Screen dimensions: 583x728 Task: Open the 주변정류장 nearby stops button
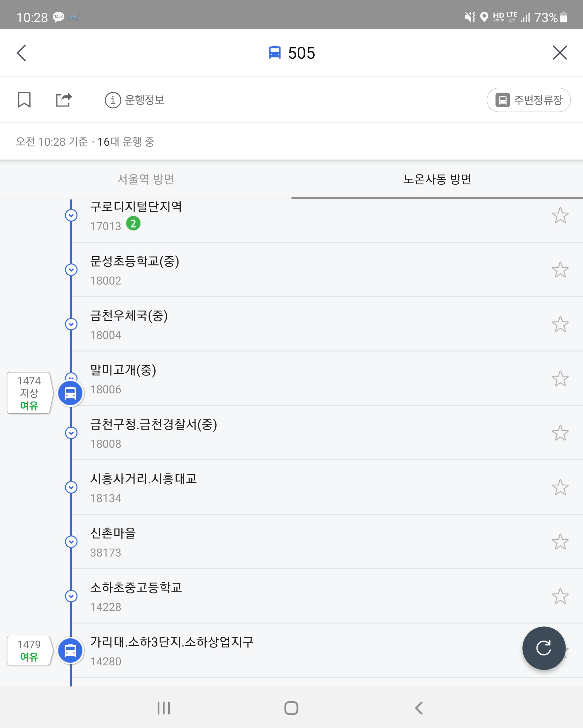point(528,100)
